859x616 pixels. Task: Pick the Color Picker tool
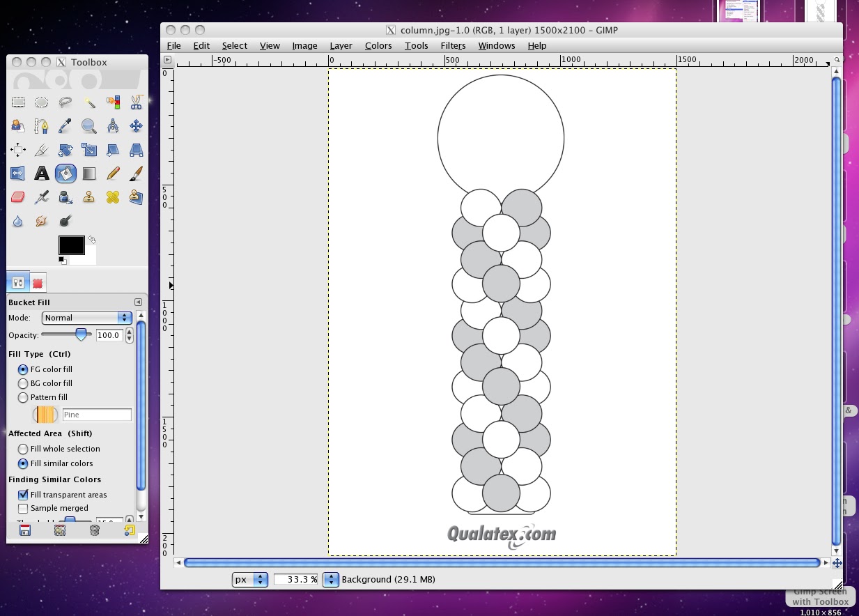65,126
